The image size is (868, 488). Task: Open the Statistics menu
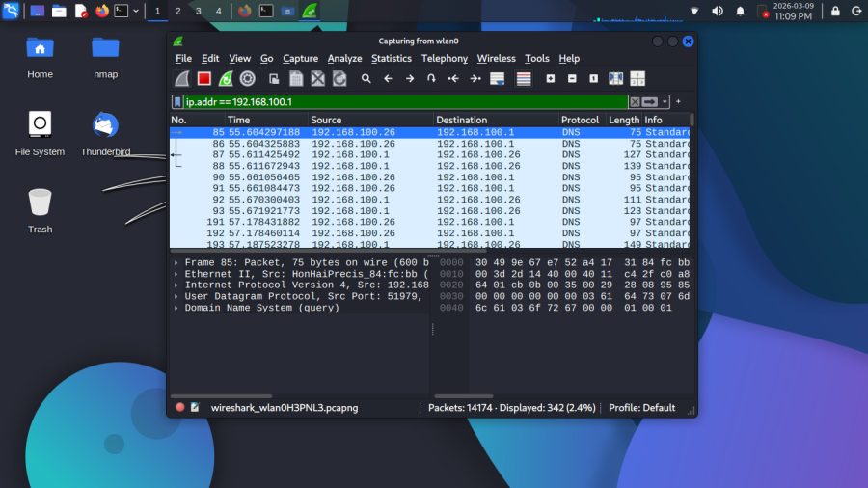tap(391, 59)
